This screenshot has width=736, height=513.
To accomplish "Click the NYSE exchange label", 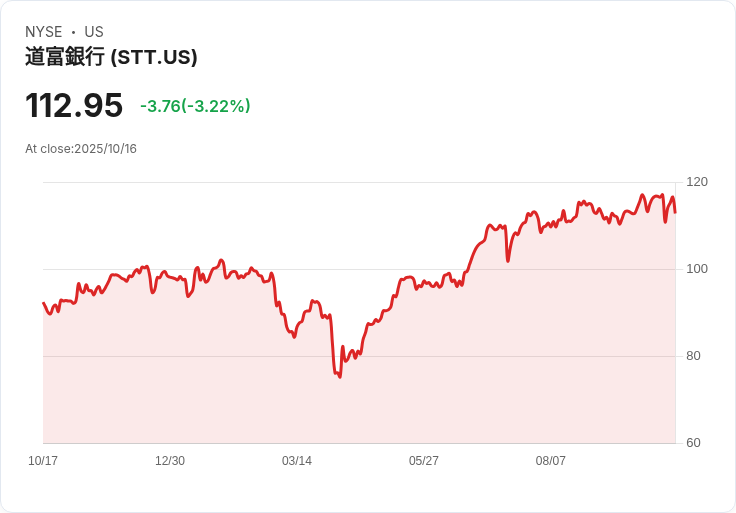I will tap(43, 32).
